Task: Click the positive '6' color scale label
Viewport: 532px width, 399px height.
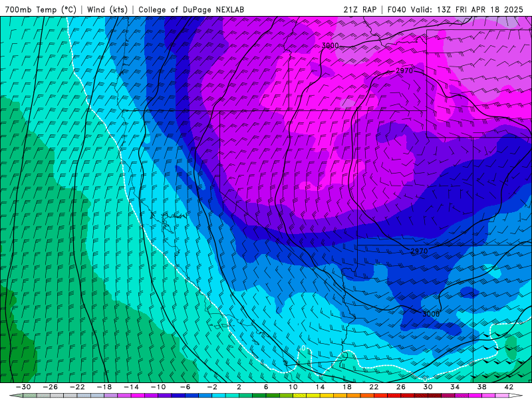Action: (266, 387)
